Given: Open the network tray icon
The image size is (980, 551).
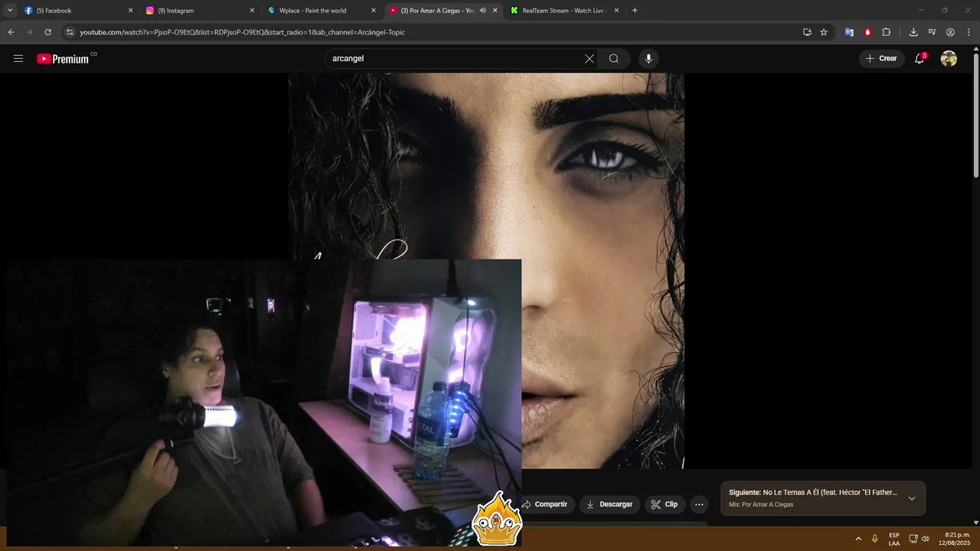Looking at the screenshot, I should point(913,539).
